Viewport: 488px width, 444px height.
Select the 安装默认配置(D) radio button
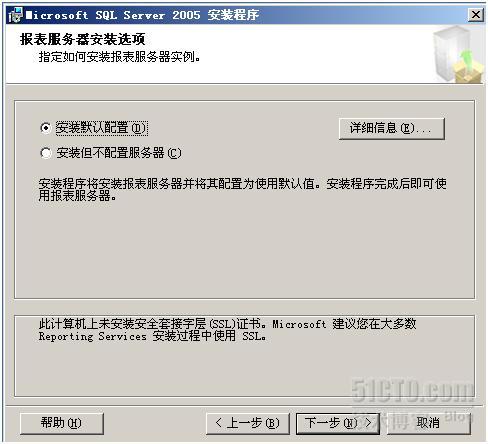tap(45, 128)
